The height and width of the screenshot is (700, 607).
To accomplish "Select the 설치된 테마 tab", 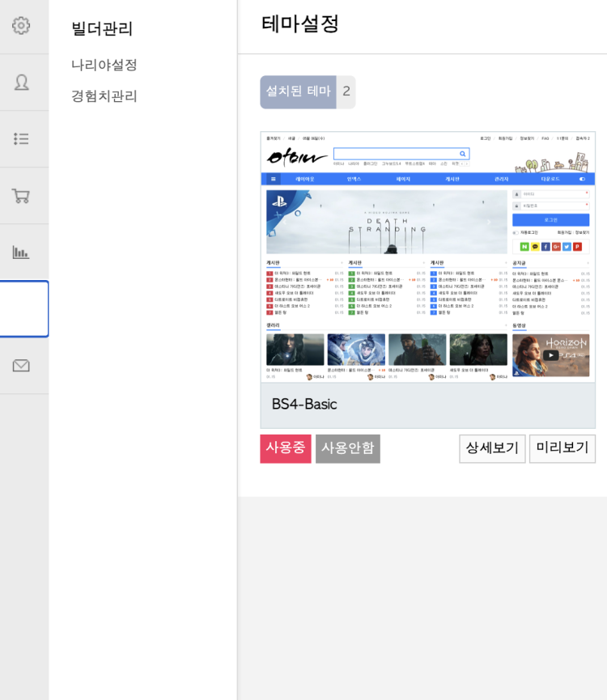I will click(298, 91).
